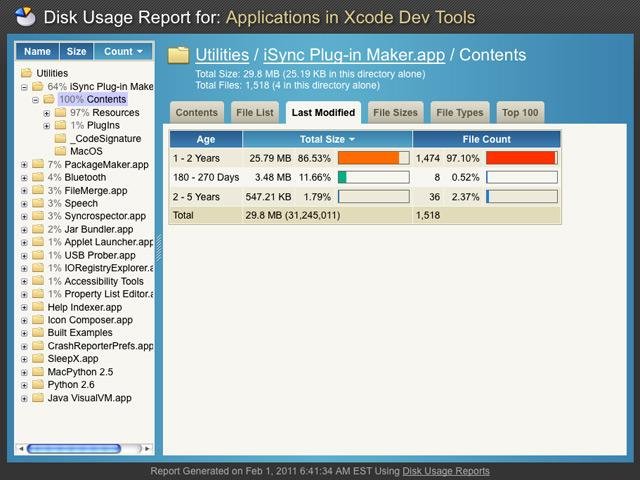Image resolution: width=640 pixels, height=480 pixels.
Task: Click the Speech folder icon
Action: pyautogui.click(x=38, y=203)
